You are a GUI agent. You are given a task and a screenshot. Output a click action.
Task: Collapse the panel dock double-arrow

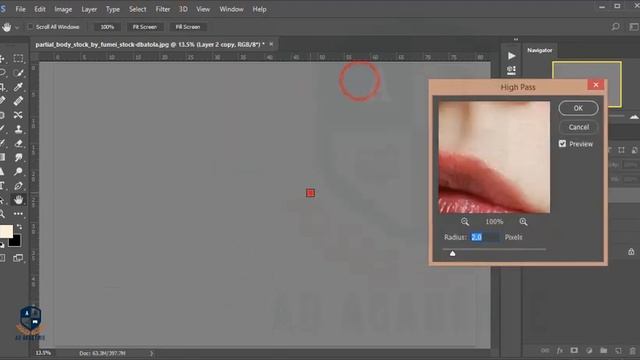[516, 39]
